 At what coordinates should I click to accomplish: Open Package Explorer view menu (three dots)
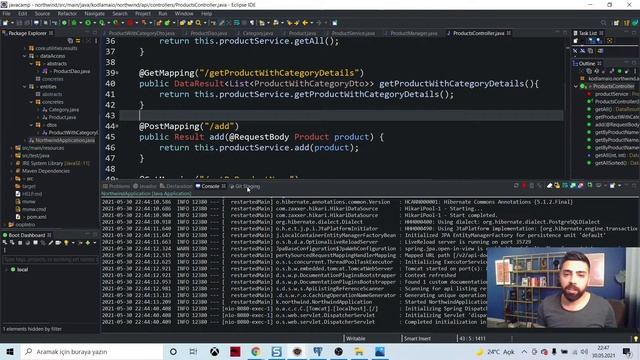(96, 41)
